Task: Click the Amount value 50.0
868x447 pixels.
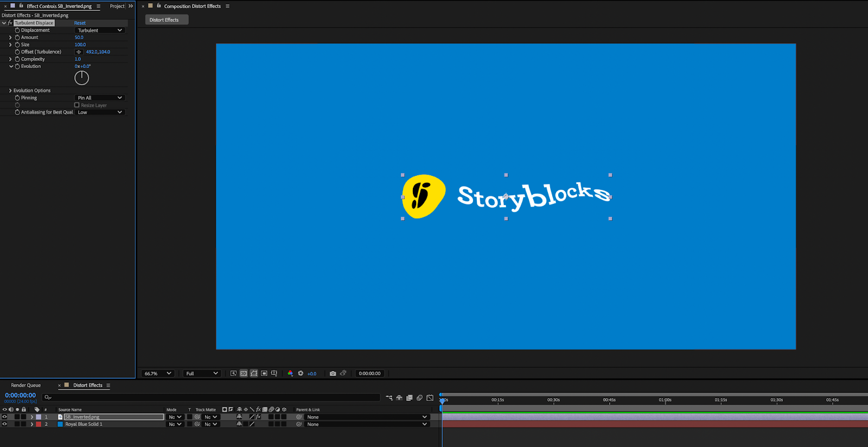Action: click(79, 37)
